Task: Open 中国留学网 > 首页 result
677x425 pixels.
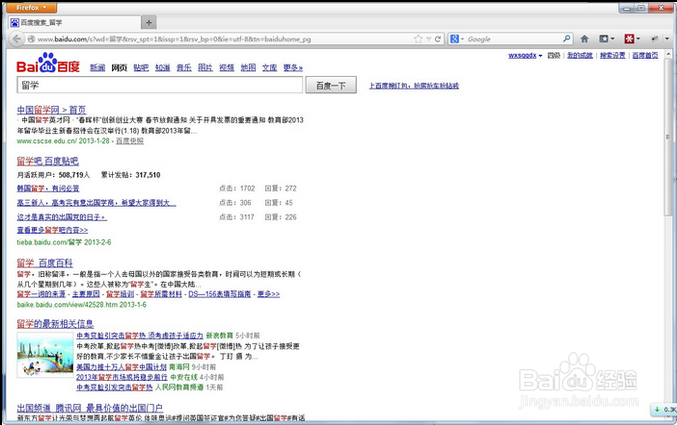Action: [x=51, y=110]
